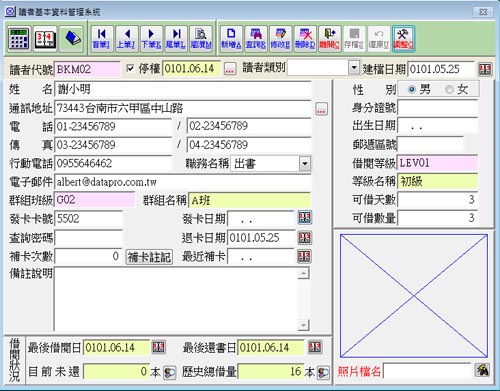This screenshot has height=391, width=500.
Task: Click the 可借數量 value field
Action: tap(438, 218)
